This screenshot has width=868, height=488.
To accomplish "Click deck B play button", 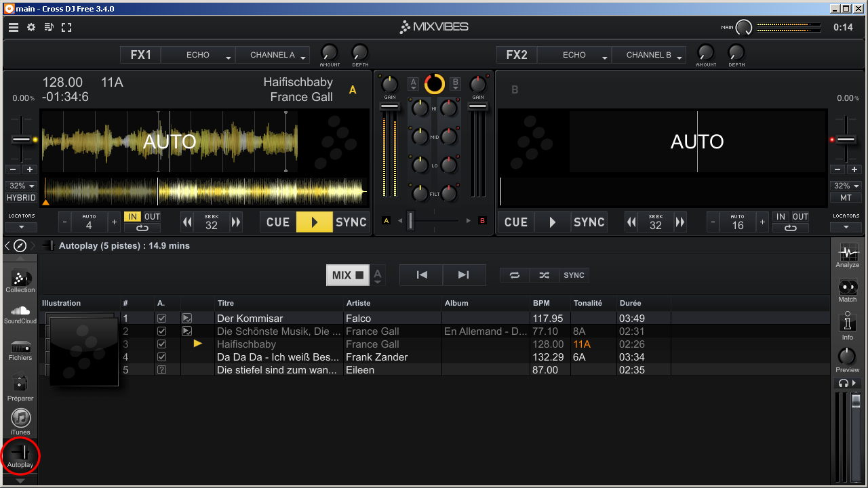I will click(x=553, y=222).
